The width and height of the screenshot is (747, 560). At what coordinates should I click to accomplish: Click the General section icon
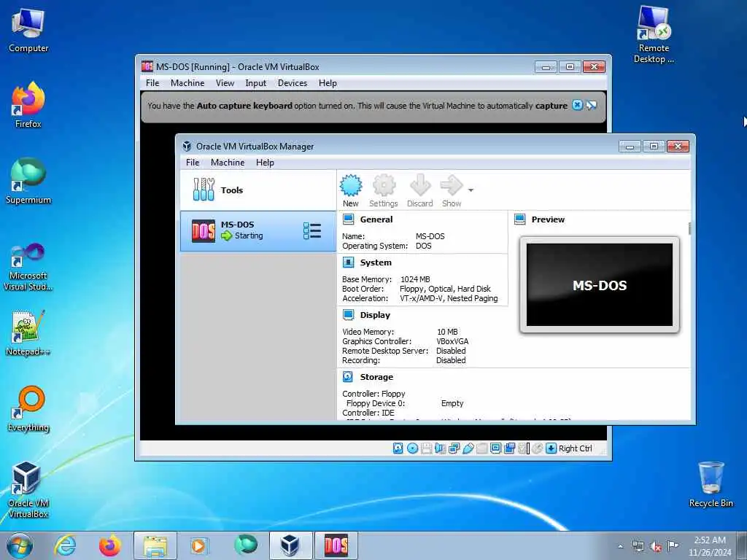tap(348, 219)
